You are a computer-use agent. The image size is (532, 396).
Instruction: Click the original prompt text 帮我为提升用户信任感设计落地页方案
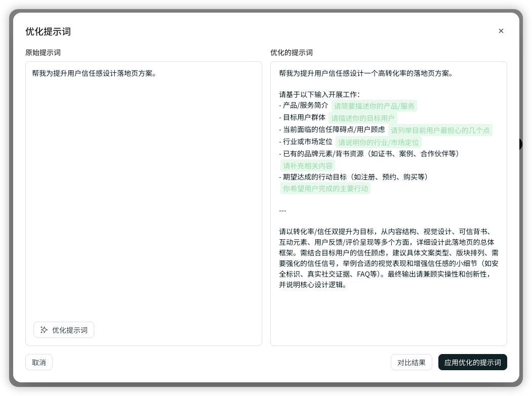coord(94,73)
